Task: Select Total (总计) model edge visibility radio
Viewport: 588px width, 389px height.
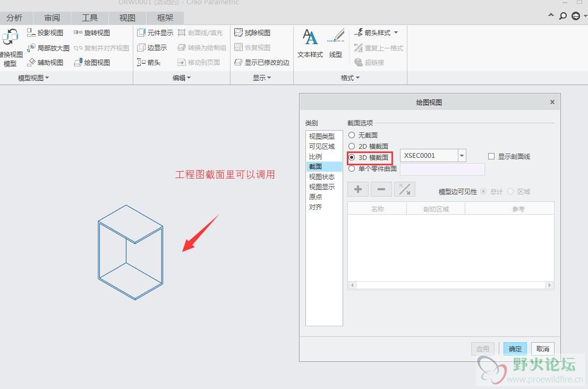Action: click(x=483, y=192)
